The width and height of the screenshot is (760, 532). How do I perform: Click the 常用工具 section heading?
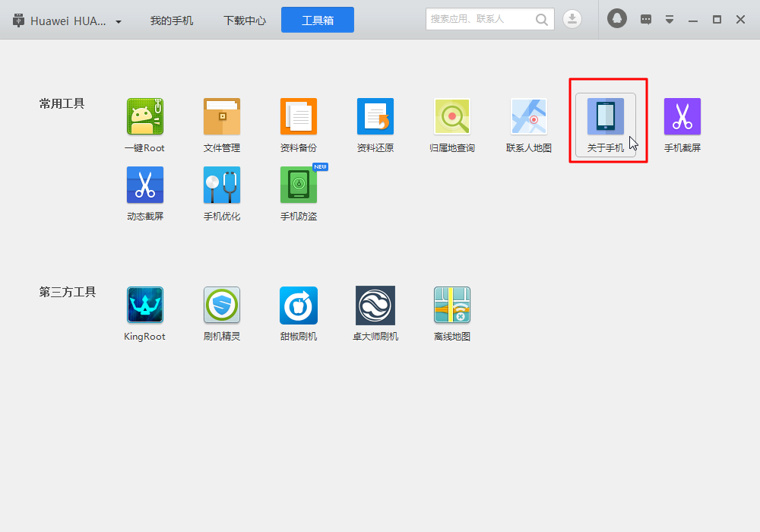(62, 103)
